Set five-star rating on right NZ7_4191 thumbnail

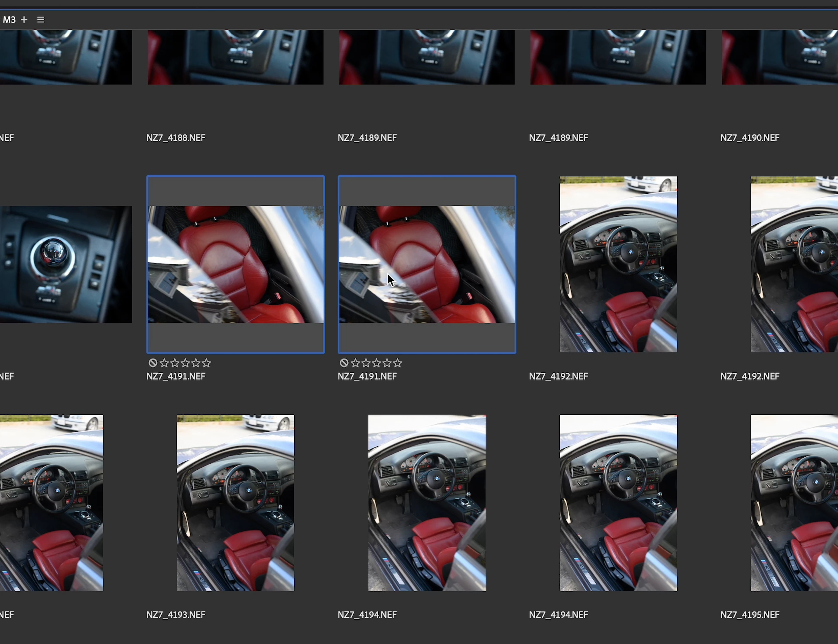point(398,363)
